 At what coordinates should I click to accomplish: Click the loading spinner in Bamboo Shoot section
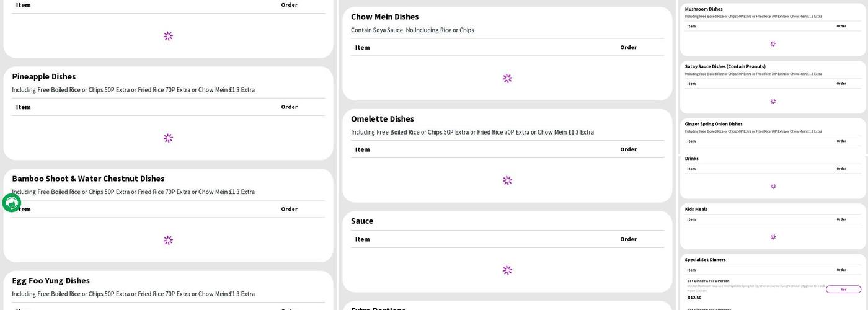click(x=168, y=241)
